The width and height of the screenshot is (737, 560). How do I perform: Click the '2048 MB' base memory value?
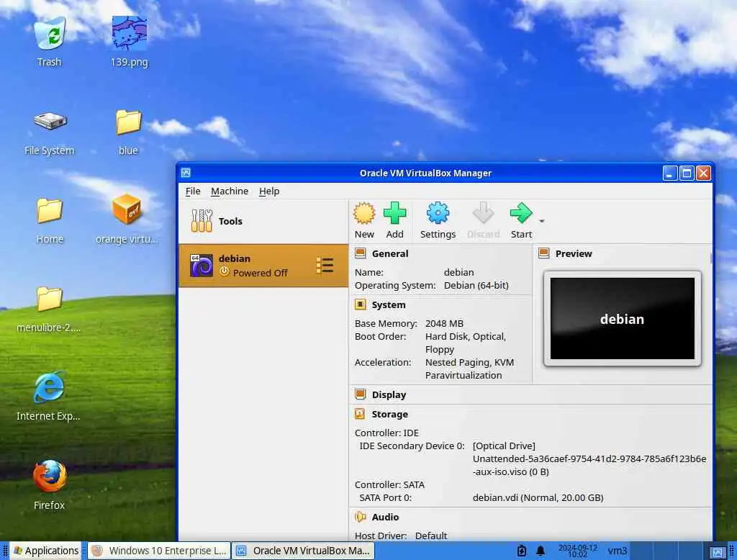click(x=444, y=323)
